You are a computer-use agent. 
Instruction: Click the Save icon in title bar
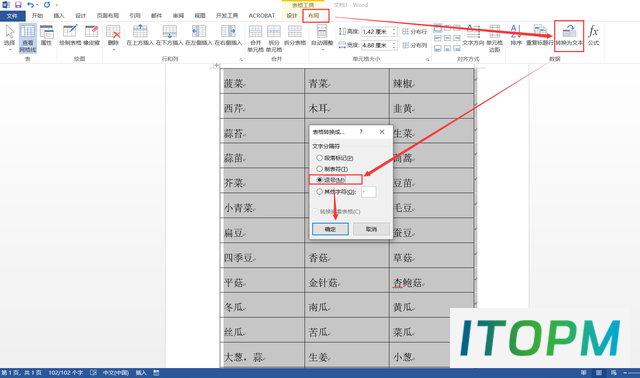pyautogui.click(x=18, y=5)
